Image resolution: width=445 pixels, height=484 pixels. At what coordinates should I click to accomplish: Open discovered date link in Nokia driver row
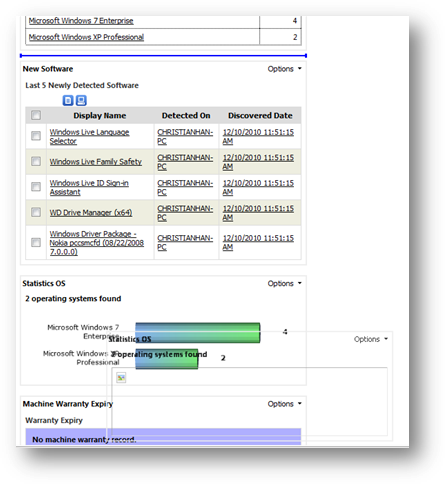[x=258, y=243]
